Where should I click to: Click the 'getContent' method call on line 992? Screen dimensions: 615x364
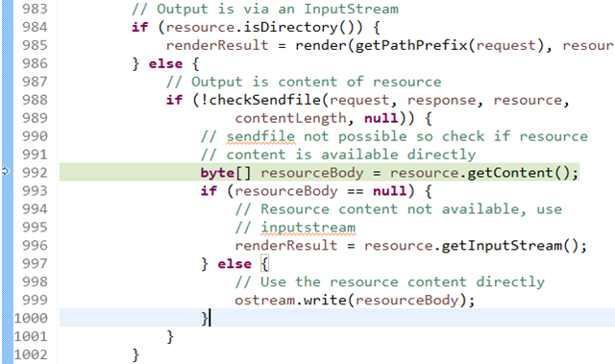[510, 173]
